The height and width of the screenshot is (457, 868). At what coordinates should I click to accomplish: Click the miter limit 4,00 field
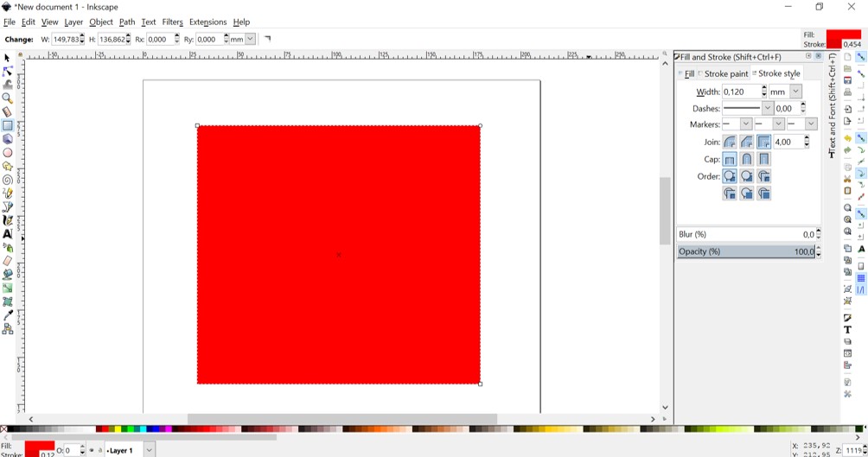pos(788,143)
